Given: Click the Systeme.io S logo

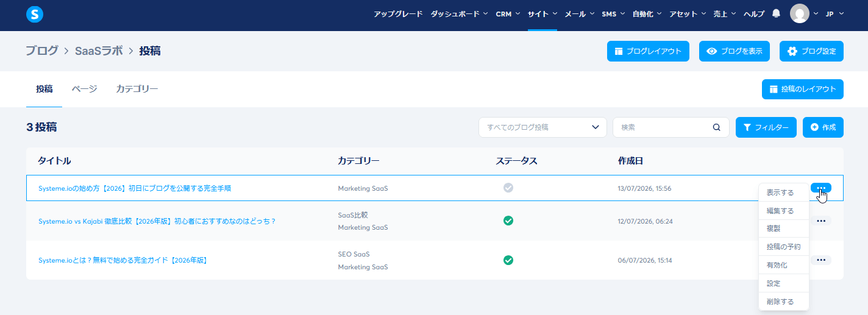Looking at the screenshot, I should point(35,15).
